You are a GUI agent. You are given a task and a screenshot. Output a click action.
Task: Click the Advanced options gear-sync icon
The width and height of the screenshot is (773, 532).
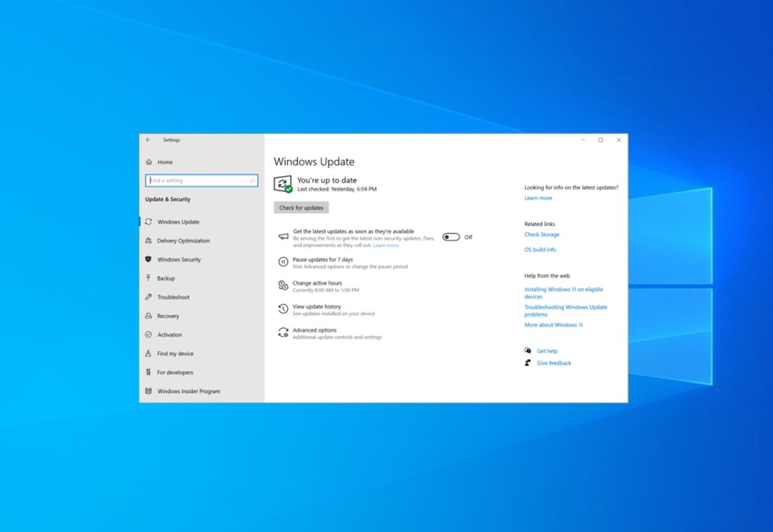pyautogui.click(x=283, y=332)
